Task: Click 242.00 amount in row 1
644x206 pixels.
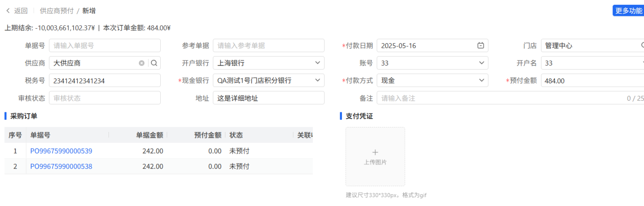Action: pyautogui.click(x=153, y=151)
